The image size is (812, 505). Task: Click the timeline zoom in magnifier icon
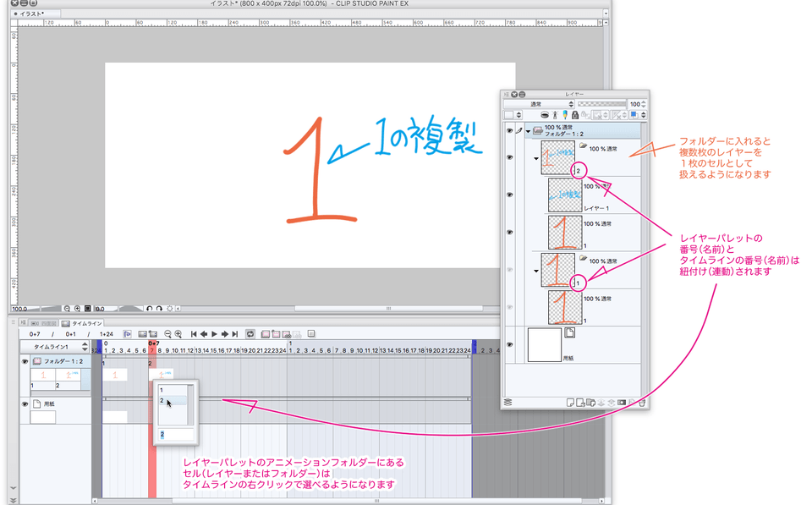(x=178, y=334)
